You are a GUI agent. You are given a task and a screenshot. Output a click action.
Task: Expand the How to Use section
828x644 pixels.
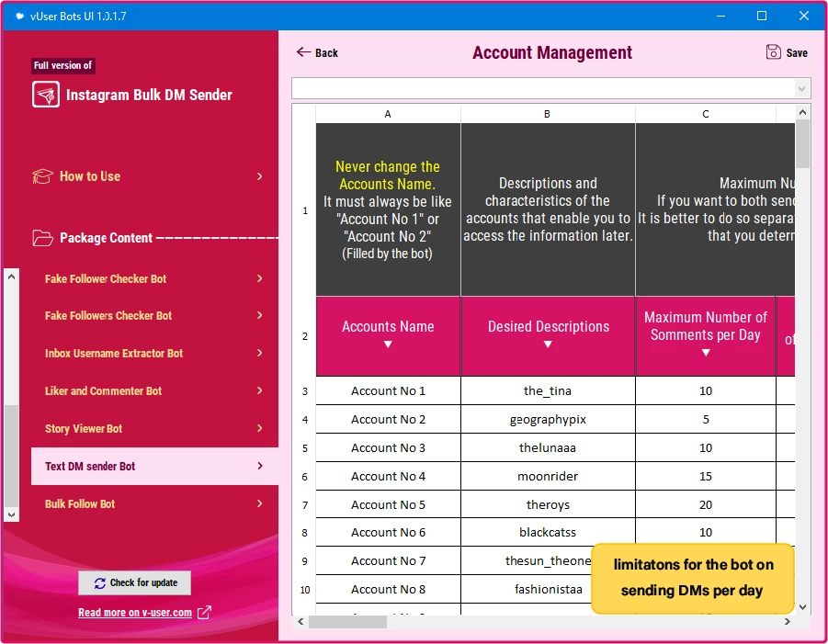(260, 176)
